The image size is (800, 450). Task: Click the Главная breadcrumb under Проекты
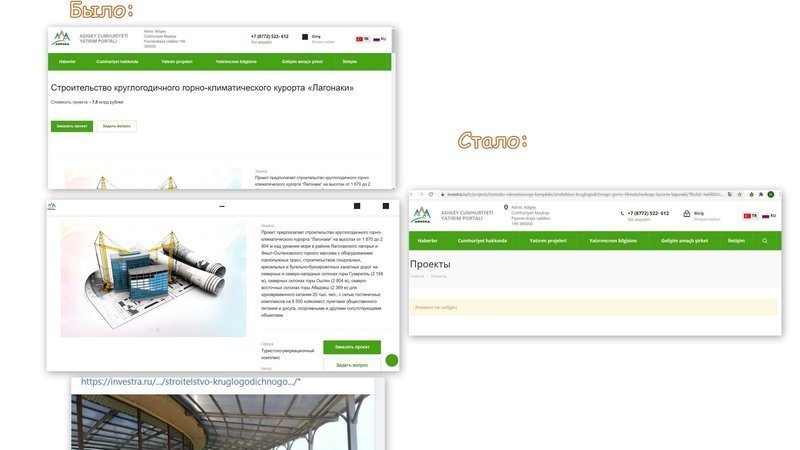coord(417,276)
